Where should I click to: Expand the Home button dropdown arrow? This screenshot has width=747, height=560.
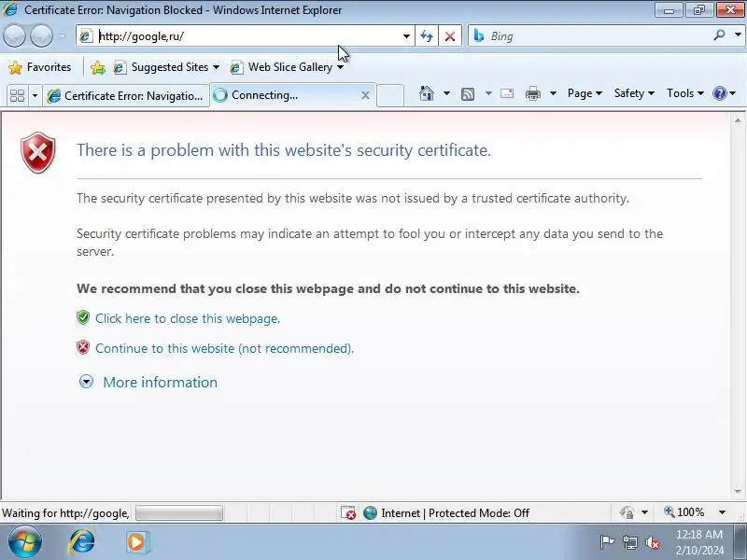(x=446, y=93)
